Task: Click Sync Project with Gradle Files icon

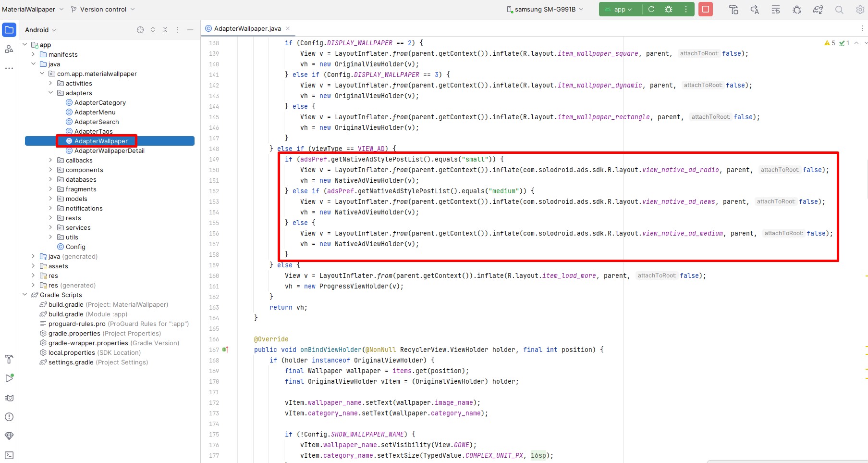Action: [818, 10]
